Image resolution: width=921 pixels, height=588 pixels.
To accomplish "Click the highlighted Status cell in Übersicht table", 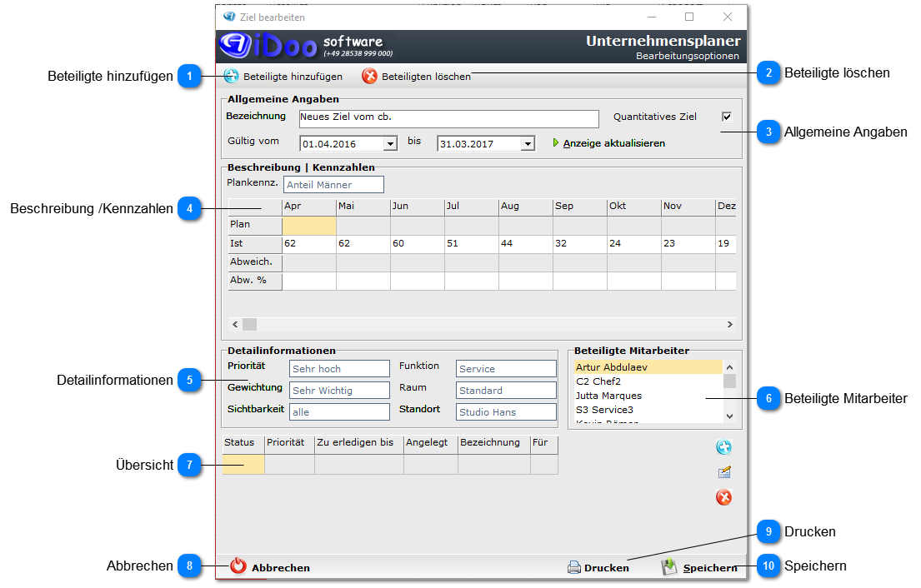I will (x=243, y=464).
